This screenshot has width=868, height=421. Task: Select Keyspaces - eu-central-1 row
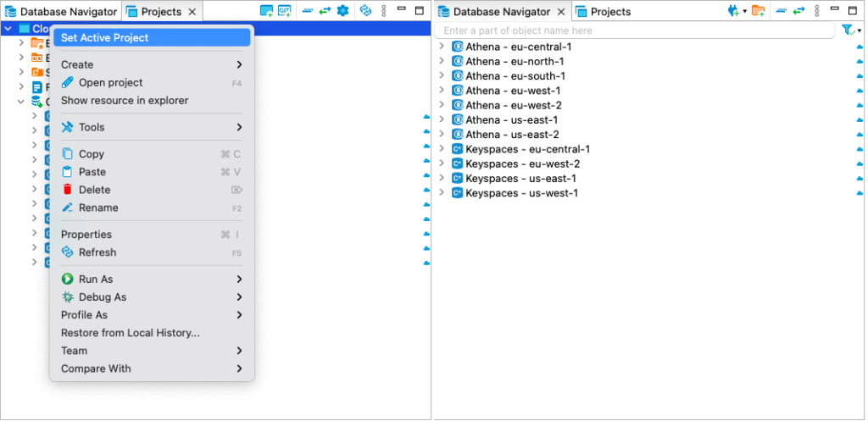(x=648, y=149)
